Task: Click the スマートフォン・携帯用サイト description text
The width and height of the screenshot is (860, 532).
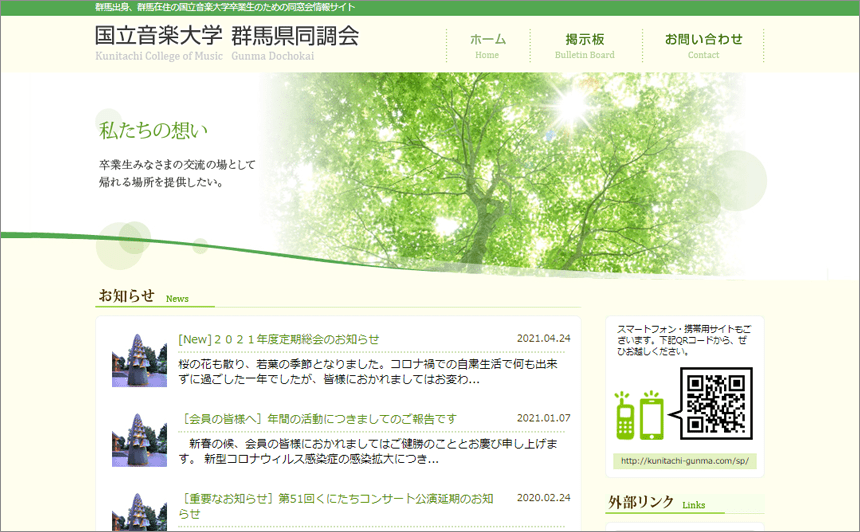Action: click(x=684, y=340)
